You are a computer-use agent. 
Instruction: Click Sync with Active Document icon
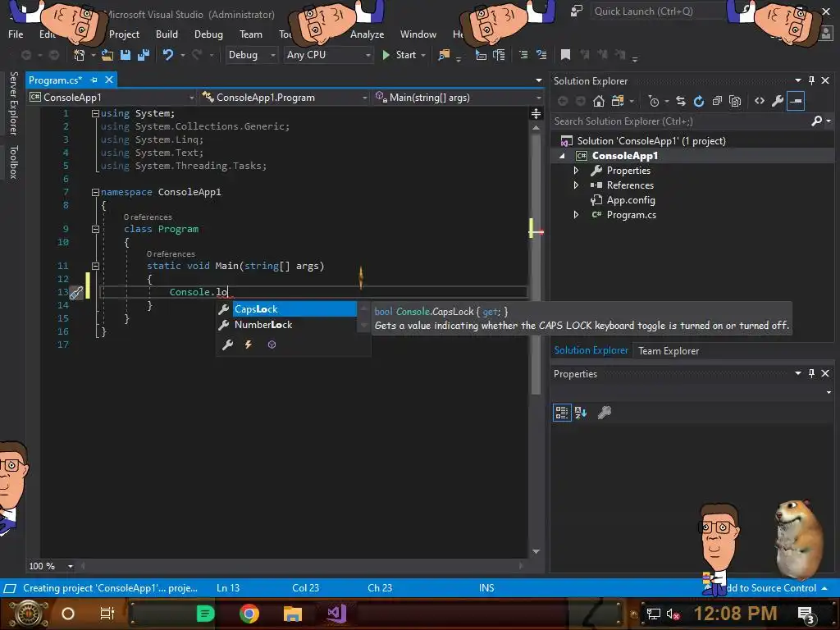(680, 101)
